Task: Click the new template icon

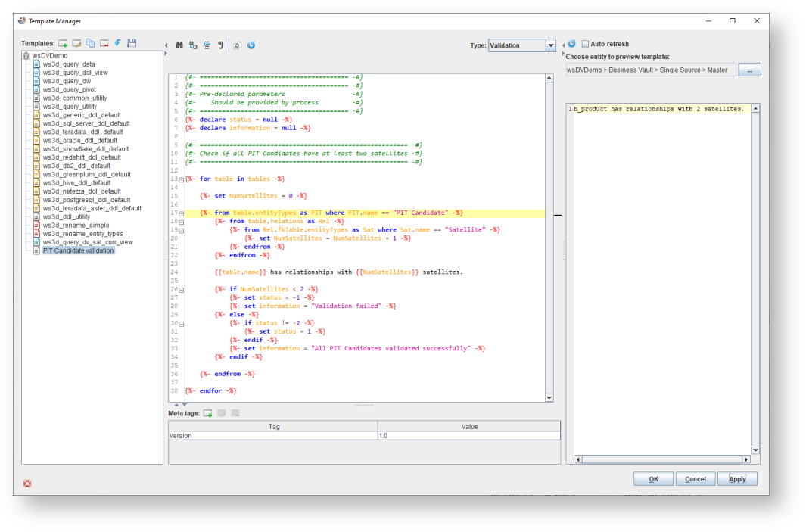Action: [64, 44]
